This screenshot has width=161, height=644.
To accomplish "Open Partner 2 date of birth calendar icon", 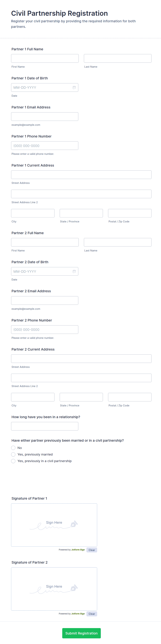I will click(74, 272).
